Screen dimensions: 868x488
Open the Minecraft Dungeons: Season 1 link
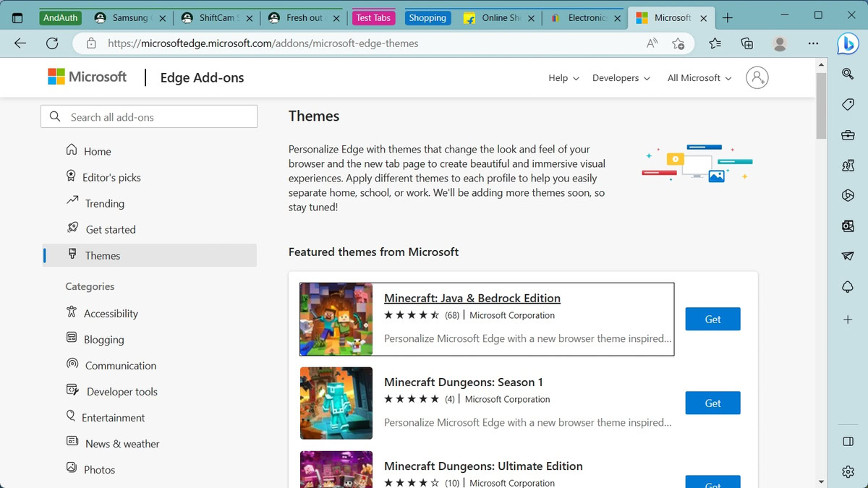pos(463,382)
